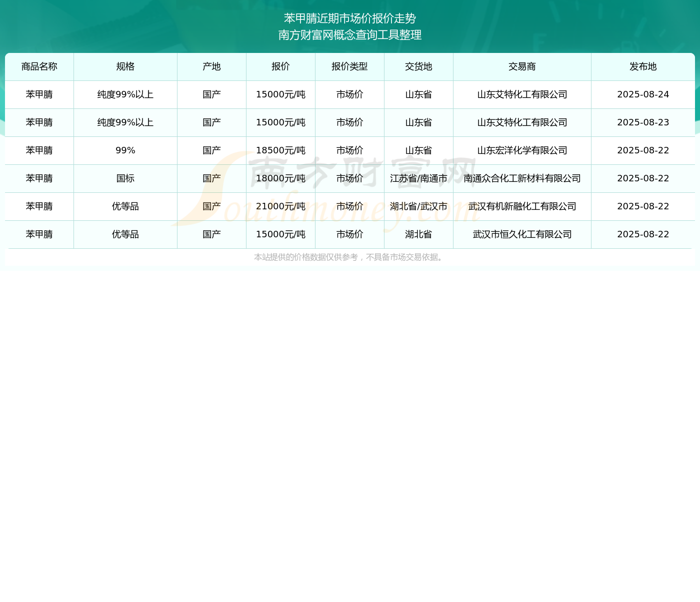Click 湖北省/武汉市 delivery cell
Screen dimensions: 700x602
(418, 206)
